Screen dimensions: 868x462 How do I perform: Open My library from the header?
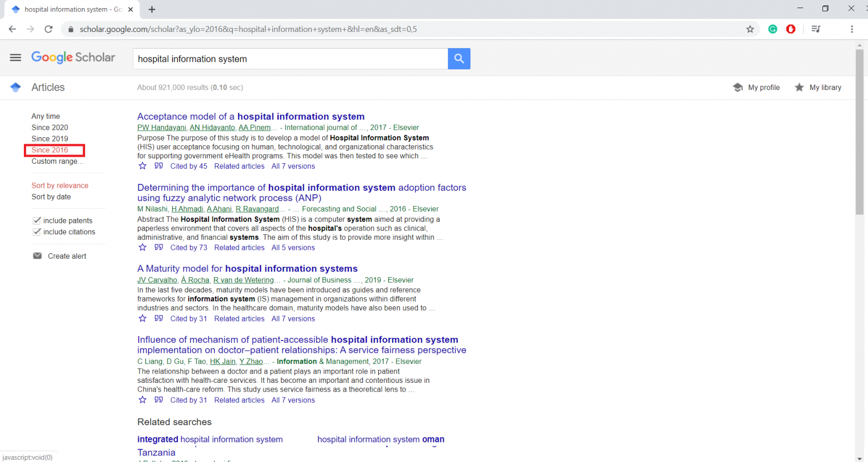coord(818,87)
